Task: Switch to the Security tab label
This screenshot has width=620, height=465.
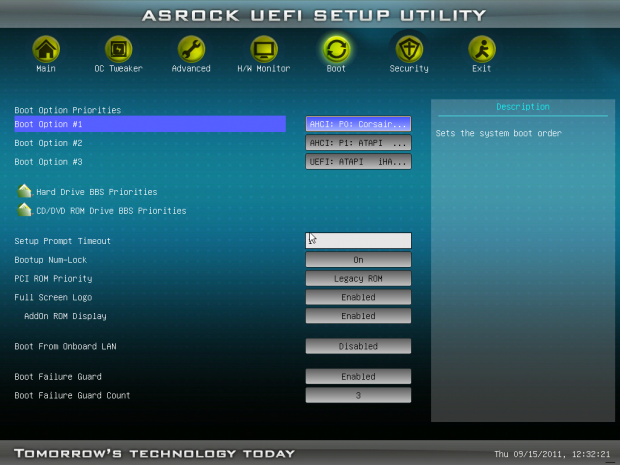Action: click(x=409, y=69)
